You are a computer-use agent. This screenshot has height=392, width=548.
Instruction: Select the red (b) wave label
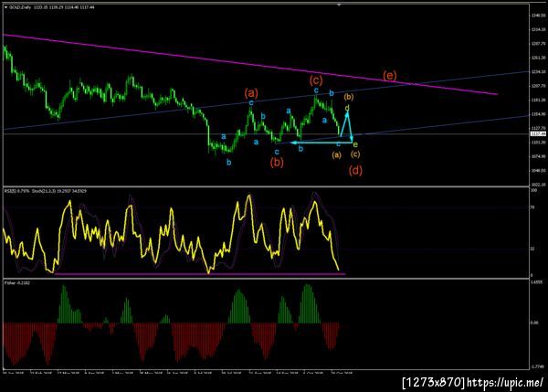click(277, 163)
